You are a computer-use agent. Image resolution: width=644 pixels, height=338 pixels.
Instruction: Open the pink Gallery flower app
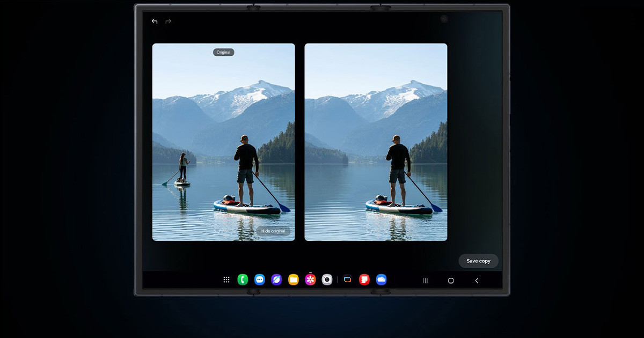click(x=310, y=280)
